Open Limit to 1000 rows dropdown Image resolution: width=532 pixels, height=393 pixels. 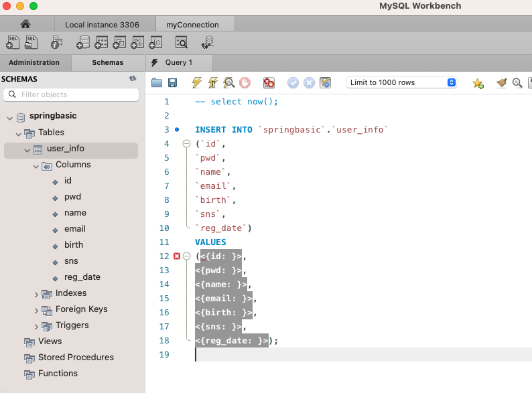(401, 82)
